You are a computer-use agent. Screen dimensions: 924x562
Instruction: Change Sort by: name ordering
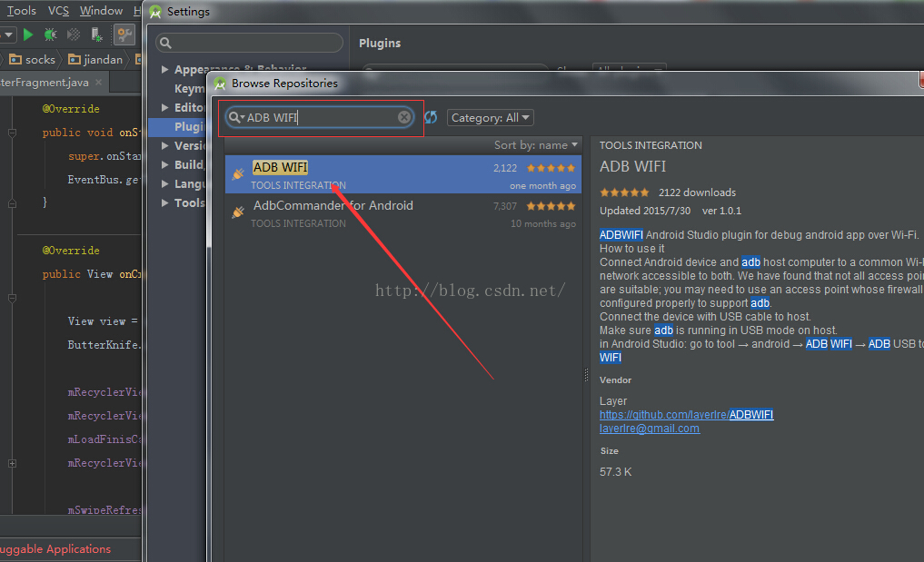(536, 145)
